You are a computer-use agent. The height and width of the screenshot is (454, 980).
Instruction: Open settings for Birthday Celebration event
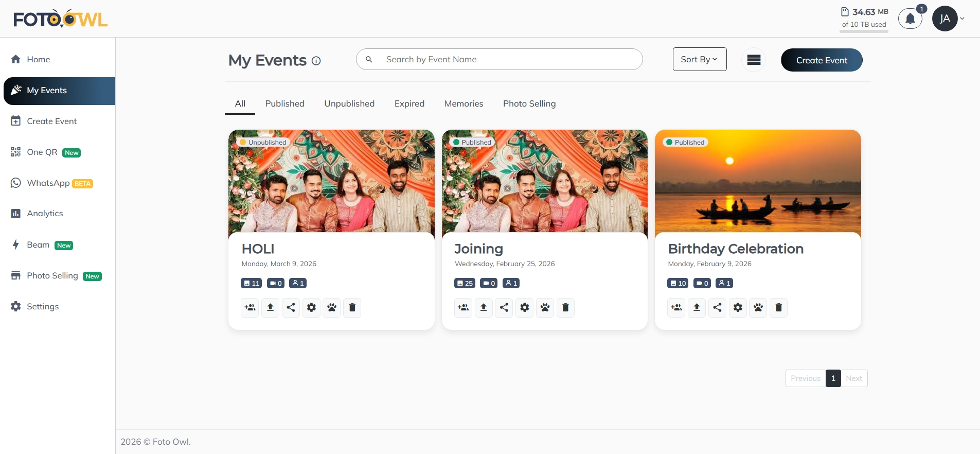(738, 307)
